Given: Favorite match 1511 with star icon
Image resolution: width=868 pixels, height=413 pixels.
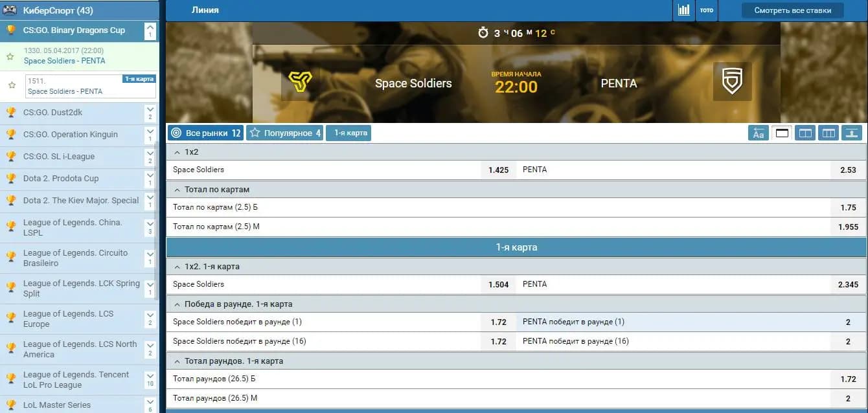Looking at the screenshot, I should [x=12, y=85].
